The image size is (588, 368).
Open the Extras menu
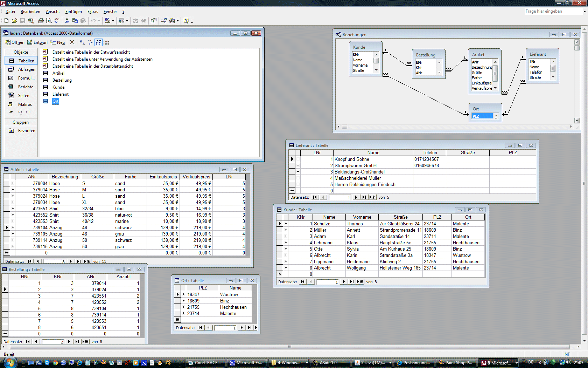click(93, 12)
